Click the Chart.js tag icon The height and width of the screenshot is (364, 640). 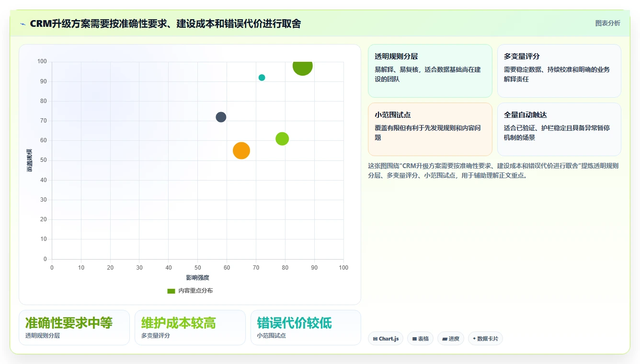(x=376, y=339)
